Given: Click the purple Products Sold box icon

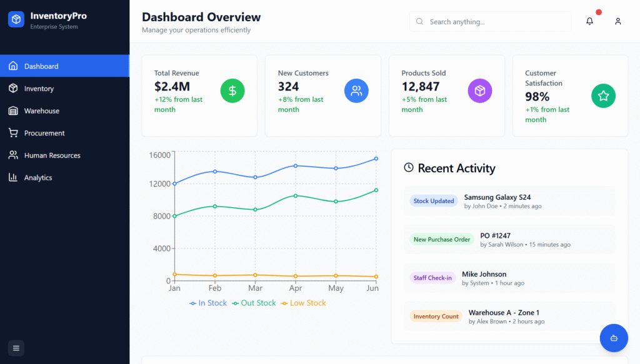Looking at the screenshot, I should pos(479,91).
